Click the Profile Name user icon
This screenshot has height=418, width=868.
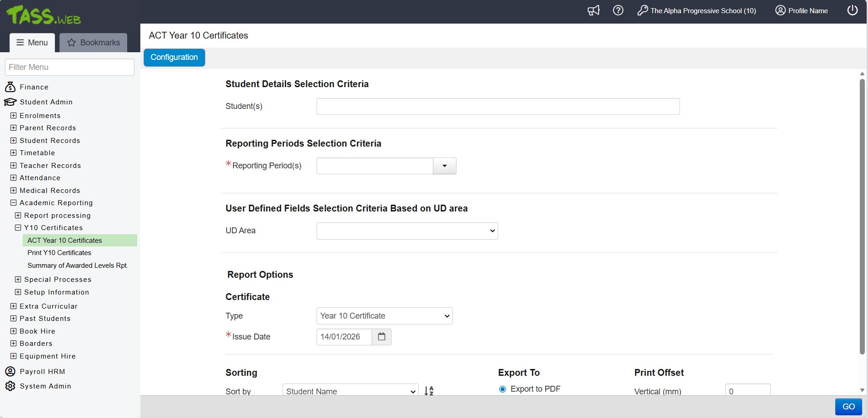coord(780,10)
